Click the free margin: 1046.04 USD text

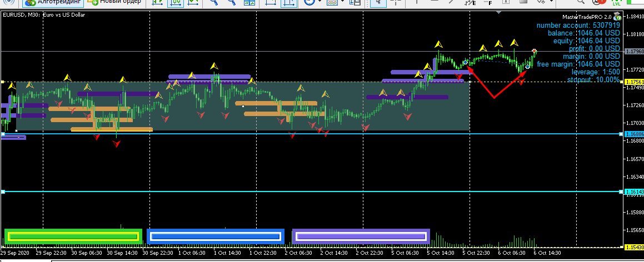coord(578,64)
